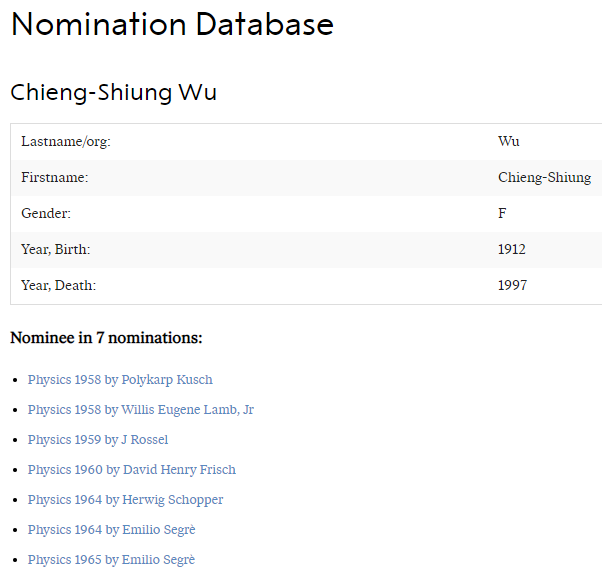Viewport: 602px width, 571px height.
Task: Click the first name value Chieng-Shiung
Action: pyautogui.click(x=544, y=178)
